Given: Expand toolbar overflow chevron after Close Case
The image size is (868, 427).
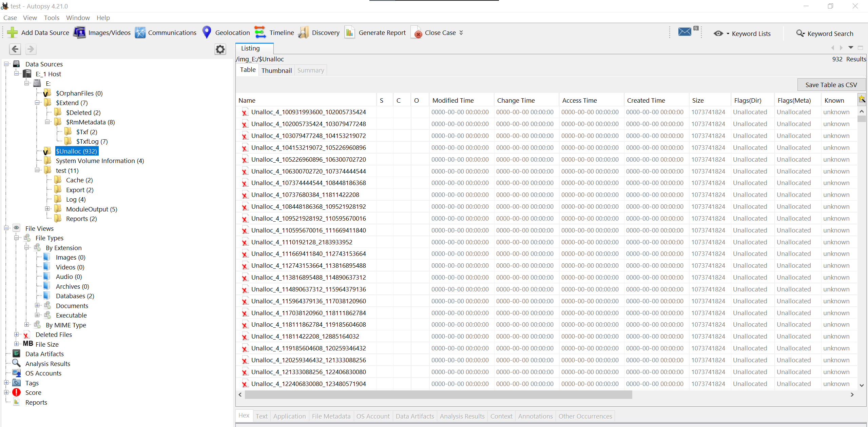Looking at the screenshot, I should pos(461,33).
